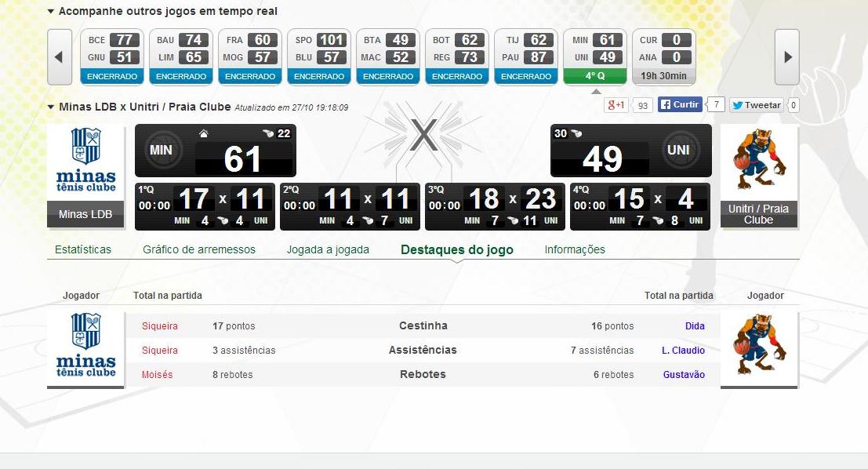The image size is (868, 469).
Task: Select the live MIN vs UNI game card
Action: [594, 56]
